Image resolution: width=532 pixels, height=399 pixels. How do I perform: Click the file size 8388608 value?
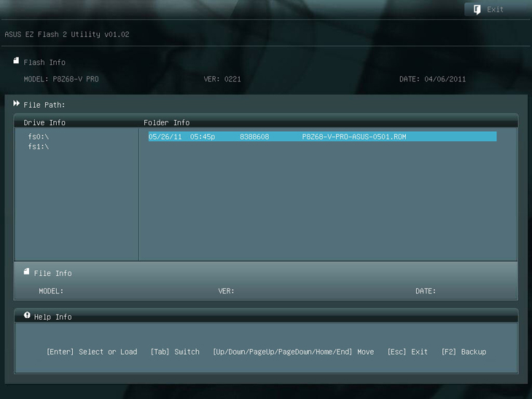click(254, 137)
